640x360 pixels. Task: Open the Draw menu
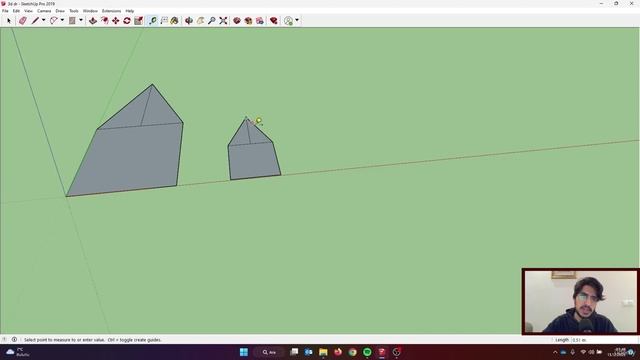coord(60,11)
